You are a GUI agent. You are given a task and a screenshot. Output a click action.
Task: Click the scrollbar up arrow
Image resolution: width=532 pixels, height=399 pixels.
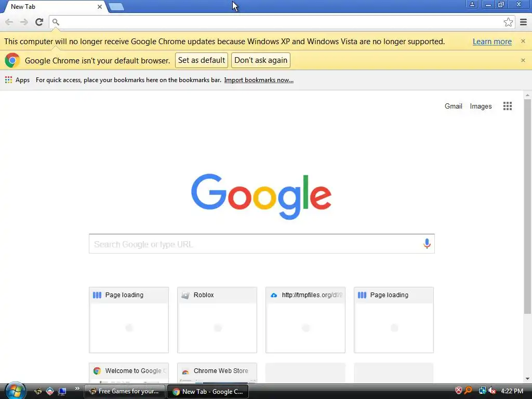(x=527, y=95)
